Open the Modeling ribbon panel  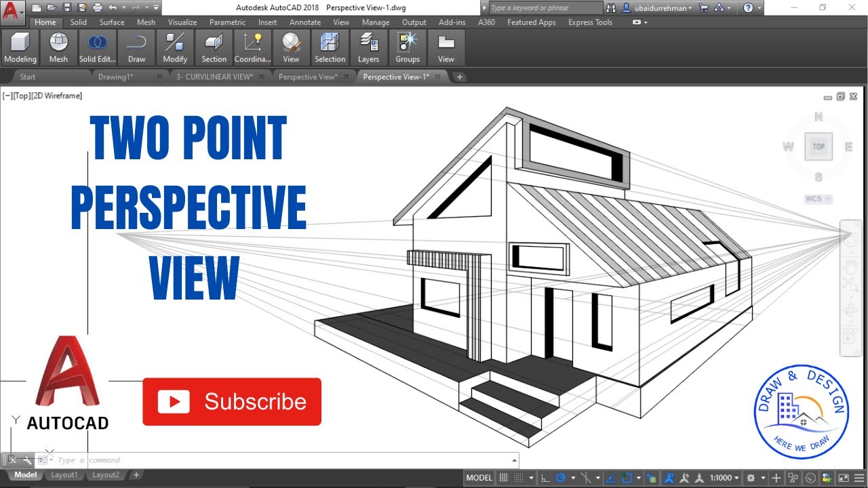click(20, 47)
